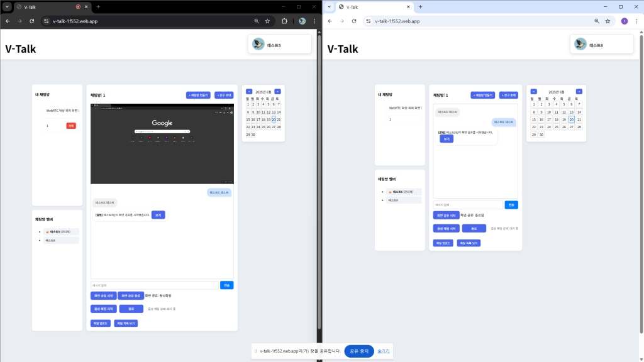Screen dimensions: 644x362
Task: Click the create chat room button in left window
Action: (x=198, y=96)
